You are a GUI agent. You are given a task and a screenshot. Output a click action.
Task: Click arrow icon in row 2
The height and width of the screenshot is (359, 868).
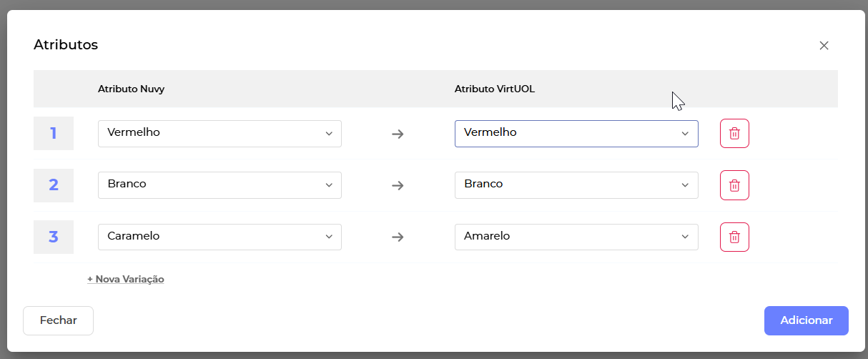398,185
